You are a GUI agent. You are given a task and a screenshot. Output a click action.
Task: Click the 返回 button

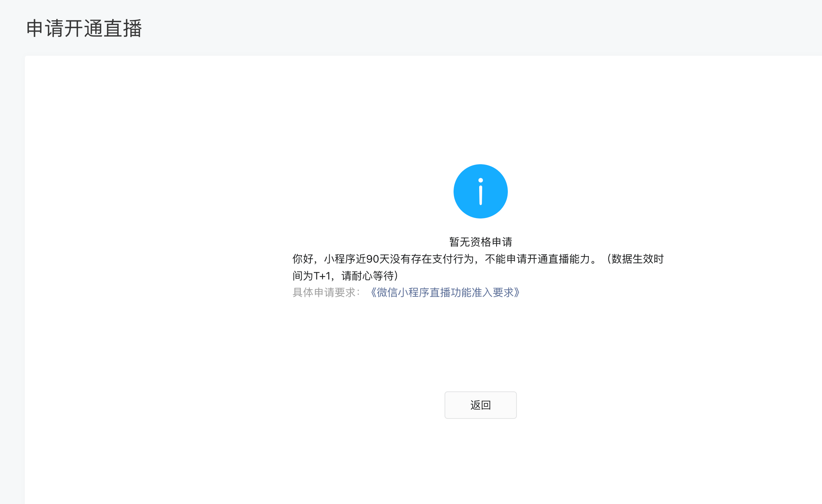(480, 405)
